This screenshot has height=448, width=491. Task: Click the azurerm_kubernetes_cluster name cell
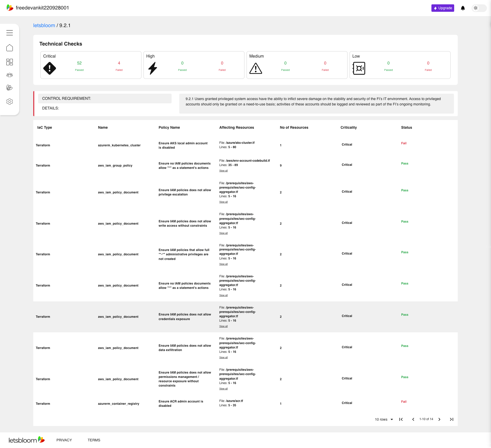[x=119, y=145]
